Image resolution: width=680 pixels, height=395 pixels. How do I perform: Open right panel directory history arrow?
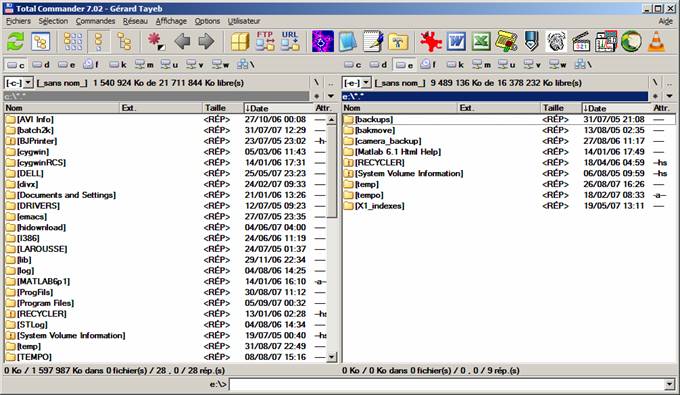(669, 96)
